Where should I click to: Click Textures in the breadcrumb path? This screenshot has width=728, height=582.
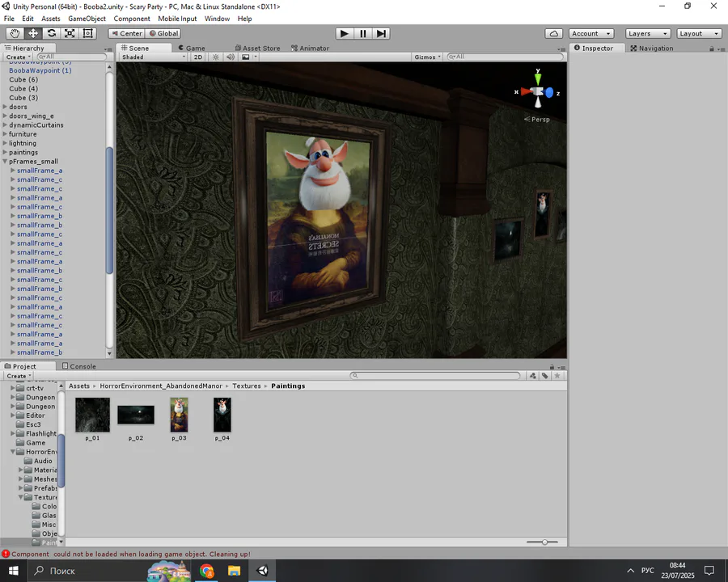pyautogui.click(x=247, y=386)
